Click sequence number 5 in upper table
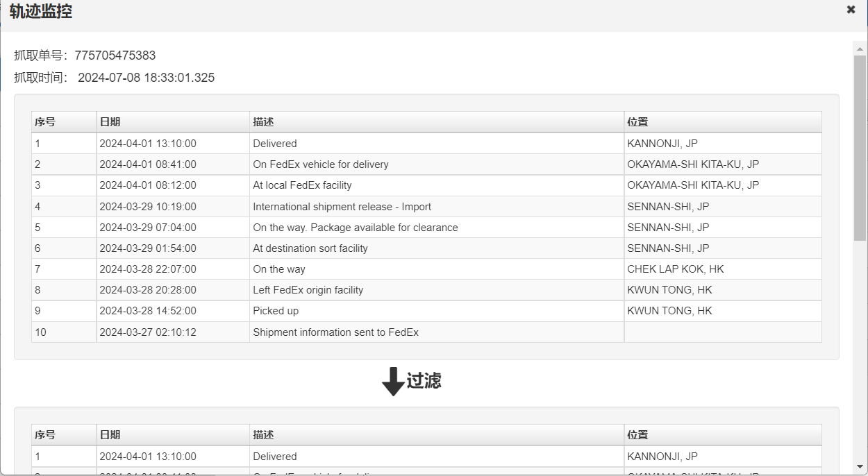Image resolution: width=868 pixels, height=476 pixels. click(x=37, y=228)
